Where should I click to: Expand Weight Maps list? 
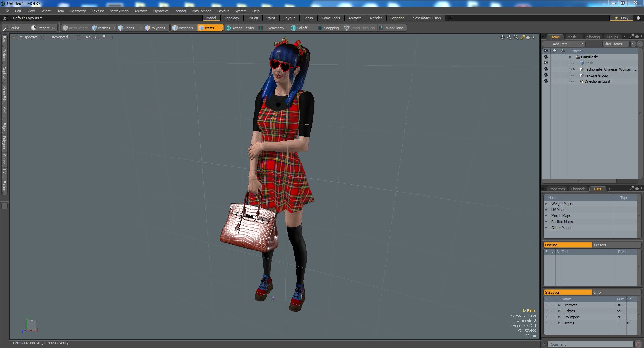coord(546,204)
